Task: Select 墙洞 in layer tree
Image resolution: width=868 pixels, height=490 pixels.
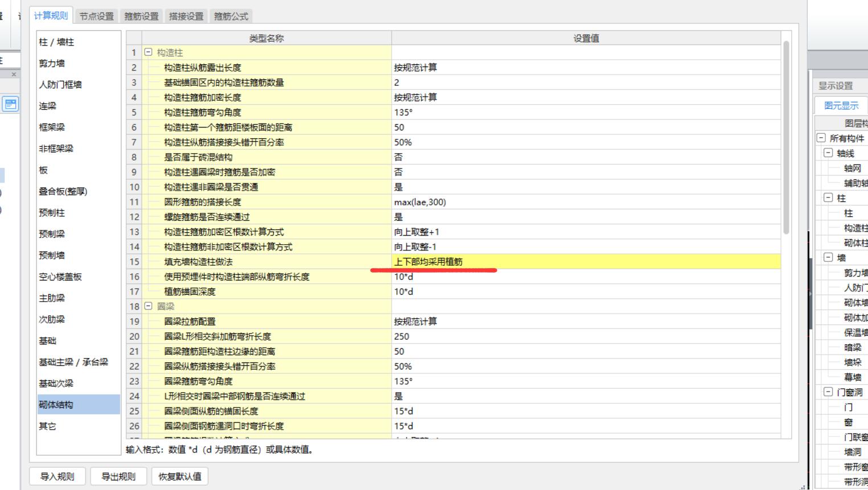Action: pyautogui.click(x=852, y=452)
